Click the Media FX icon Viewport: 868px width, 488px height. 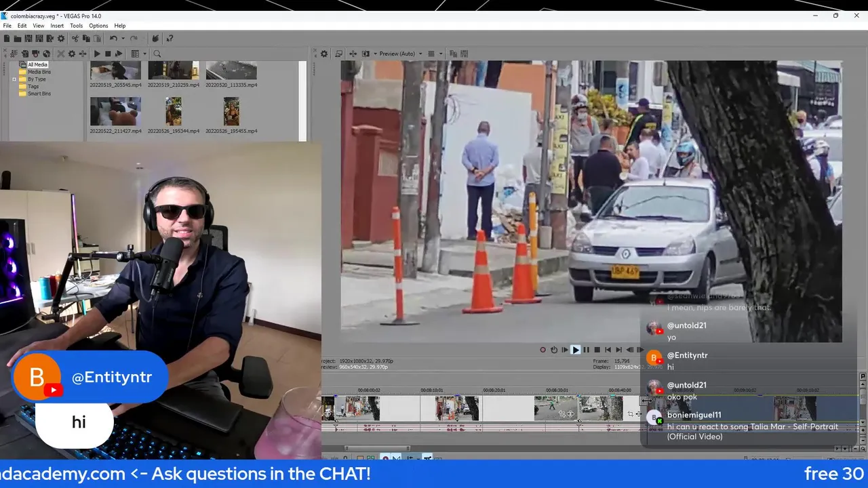coord(83,54)
